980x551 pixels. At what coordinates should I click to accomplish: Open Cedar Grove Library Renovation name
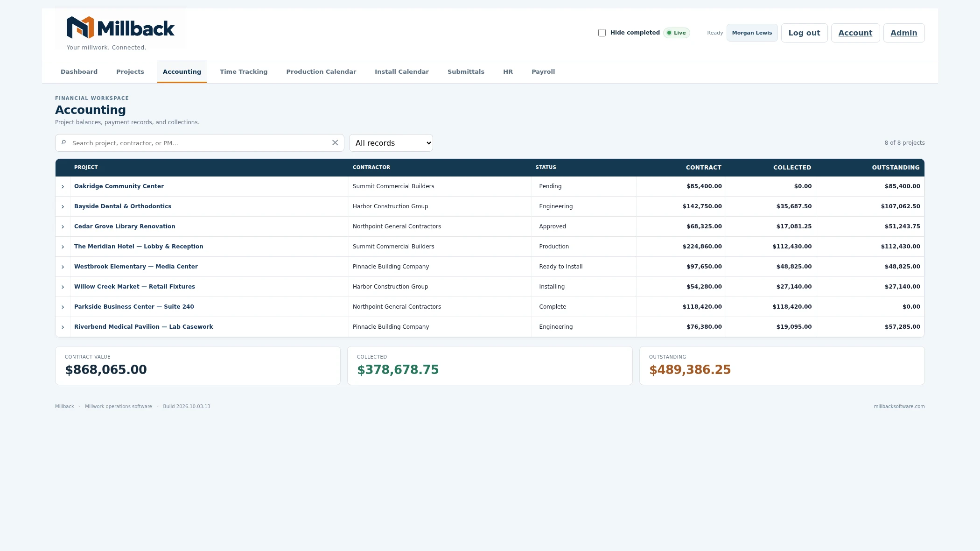125,226
